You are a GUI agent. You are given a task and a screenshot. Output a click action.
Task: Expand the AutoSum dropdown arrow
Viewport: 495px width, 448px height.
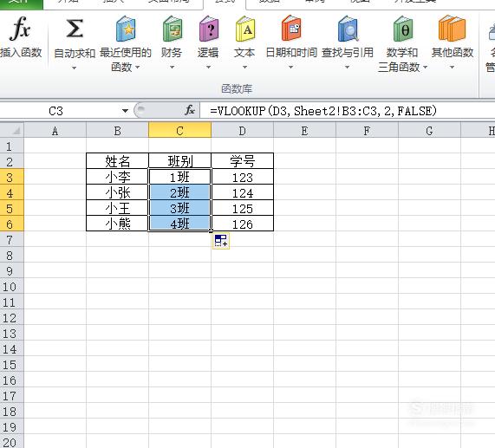pos(75,68)
